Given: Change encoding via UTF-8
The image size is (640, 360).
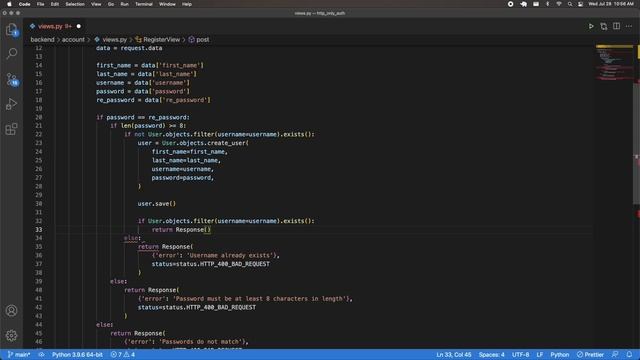Looking at the screenshot, I should click(x=520, y=355).
